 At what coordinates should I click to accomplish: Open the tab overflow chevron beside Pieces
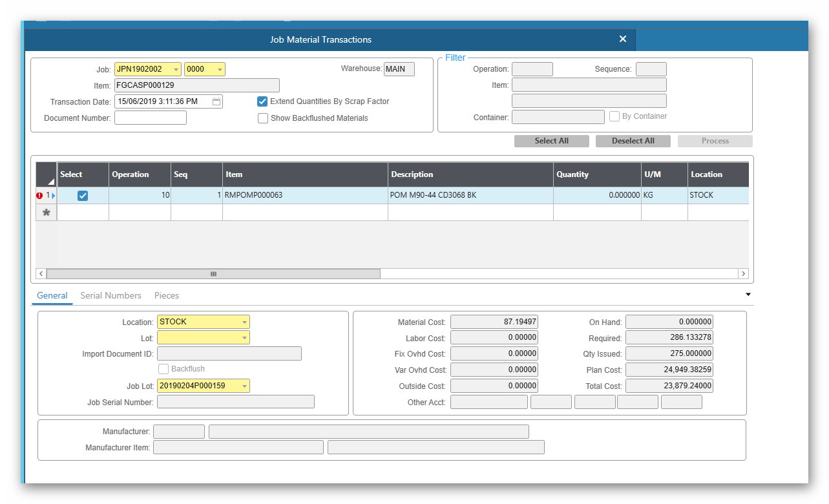pyautogui.click(x=748, y=294)
